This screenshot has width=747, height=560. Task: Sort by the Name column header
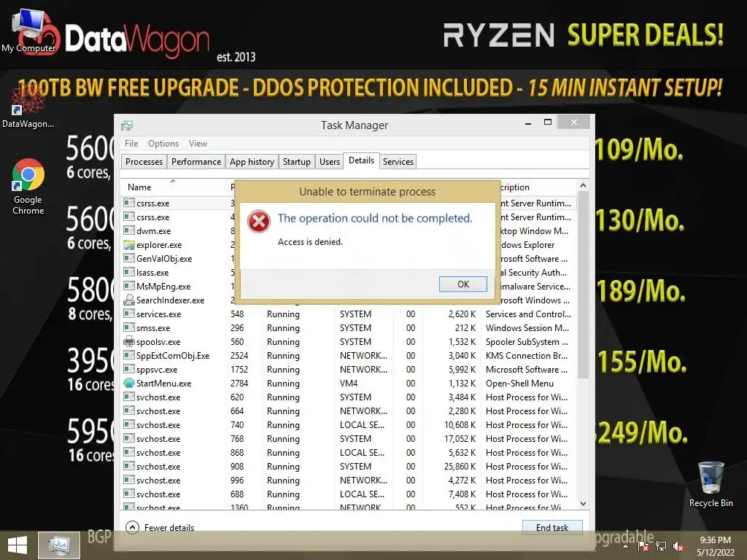click(x=139, y=187)
